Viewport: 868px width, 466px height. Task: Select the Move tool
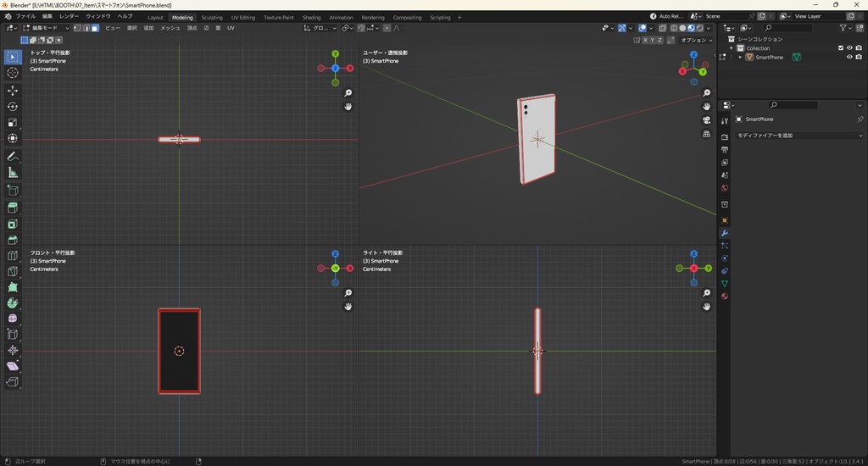(x=13, y=91)
